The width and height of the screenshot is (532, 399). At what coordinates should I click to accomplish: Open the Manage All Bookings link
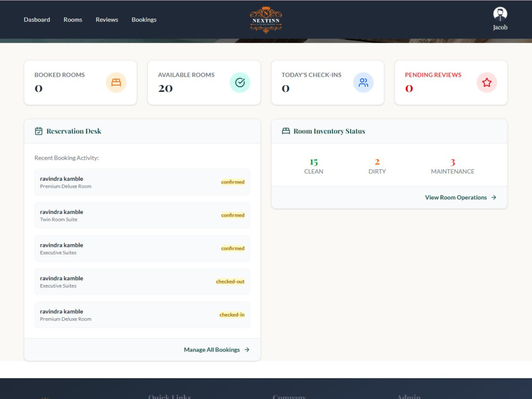click(x=217, y=350)
